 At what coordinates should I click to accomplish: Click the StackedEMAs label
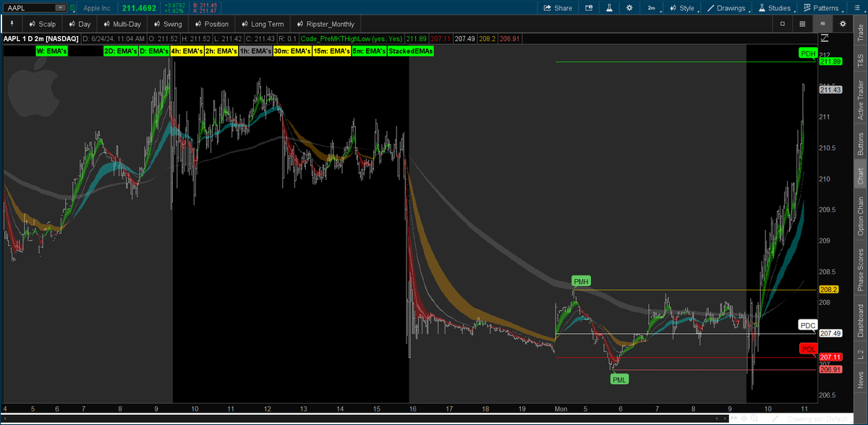click(409, 51)
